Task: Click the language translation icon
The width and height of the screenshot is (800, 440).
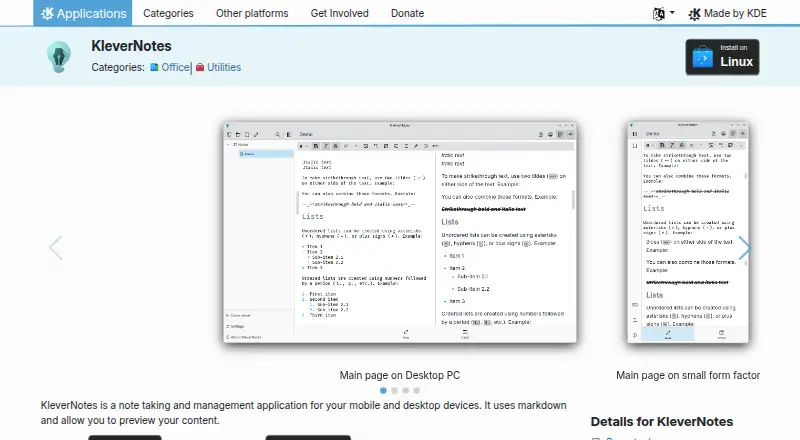Action: pyautogui.click(x=659, y=14)
